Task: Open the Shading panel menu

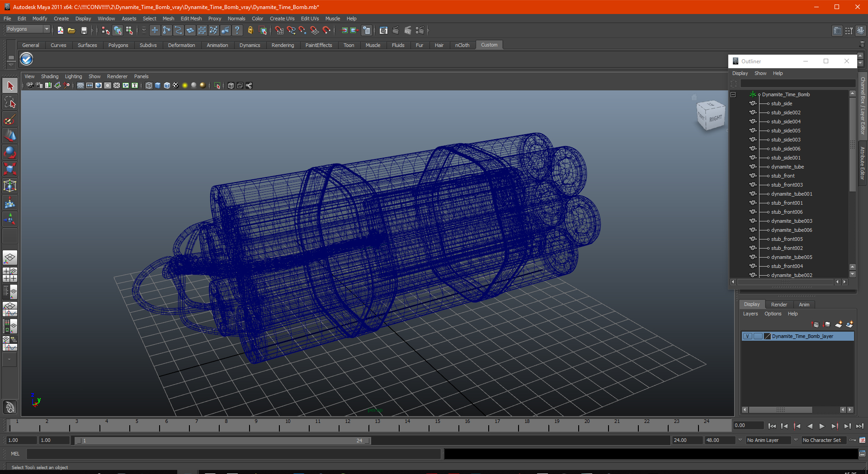Action: (x=50, y=76)
